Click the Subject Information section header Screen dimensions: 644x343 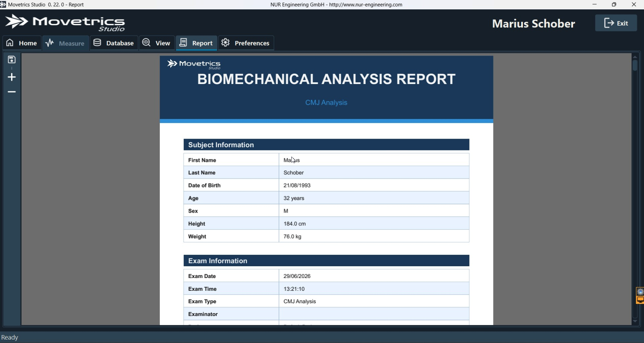(x=326, y=145)
